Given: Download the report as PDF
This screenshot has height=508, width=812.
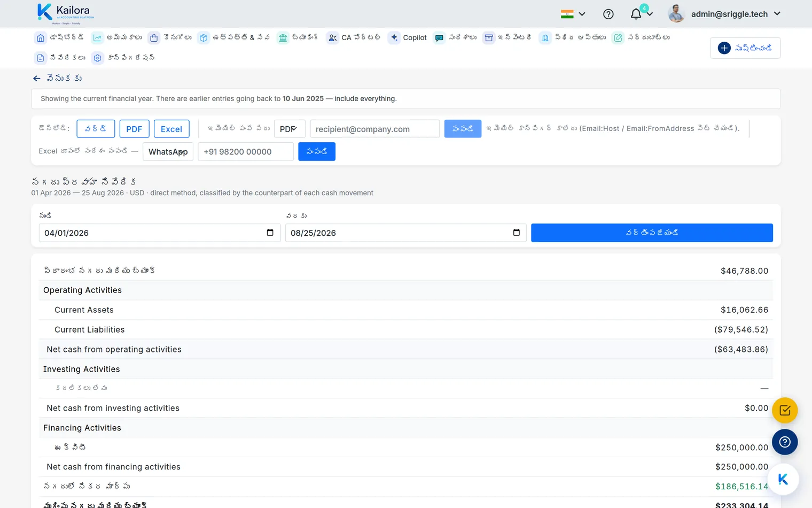Looking at the screenshot, I should 134,129.
